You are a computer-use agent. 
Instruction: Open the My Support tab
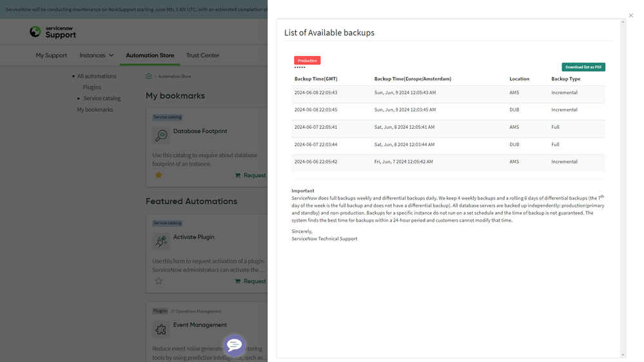tap(52, 55)
